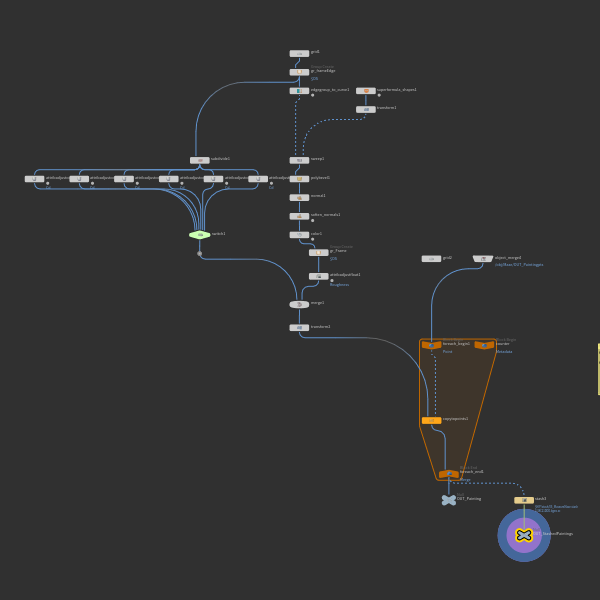The height and width of the screenshot is (600, 600).
Task: Select the foreach_end1 block end node
Action: 449,474
